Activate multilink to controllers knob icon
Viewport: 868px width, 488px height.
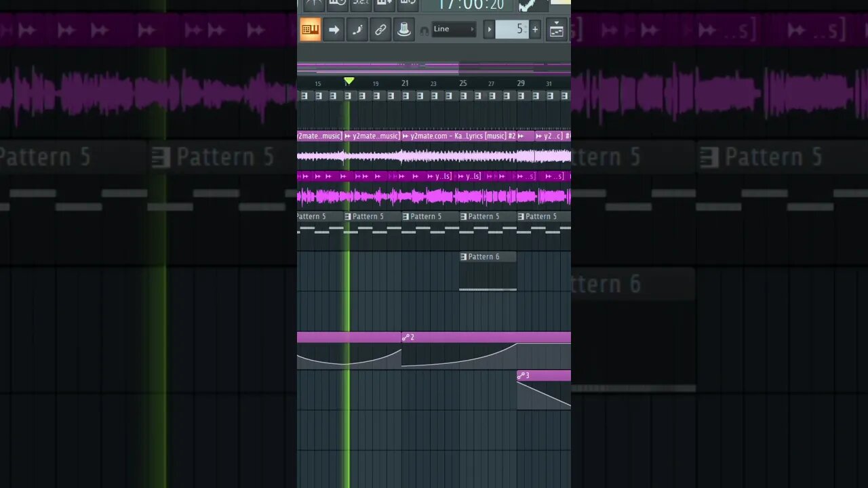click(404, 29)
